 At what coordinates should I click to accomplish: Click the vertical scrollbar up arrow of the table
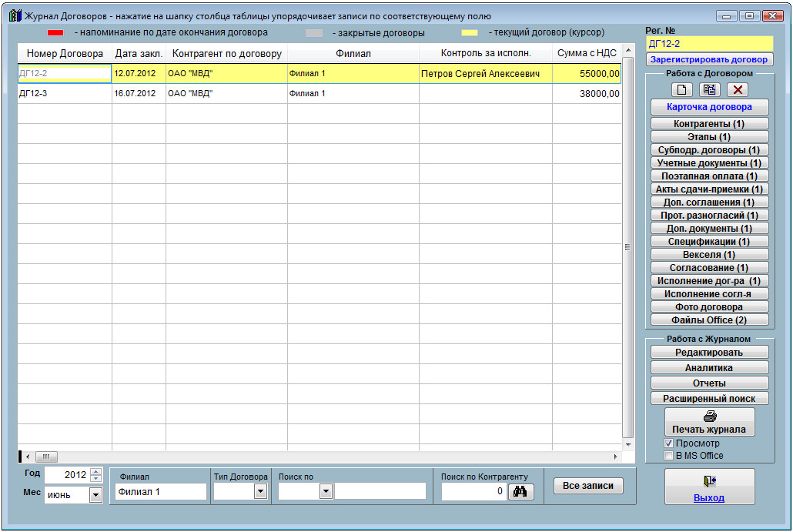627,50
